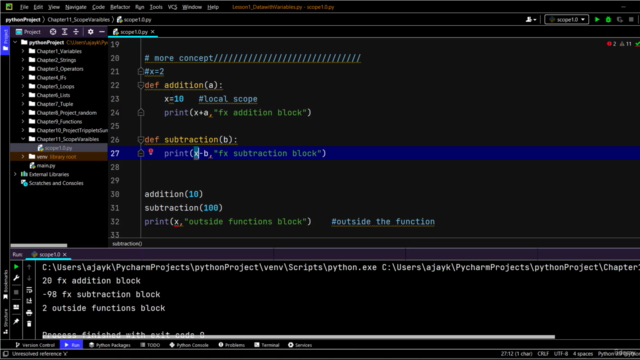Toggle scroll to end in Run console
This screenshot has height=360, width=640.
click(29, 301)
